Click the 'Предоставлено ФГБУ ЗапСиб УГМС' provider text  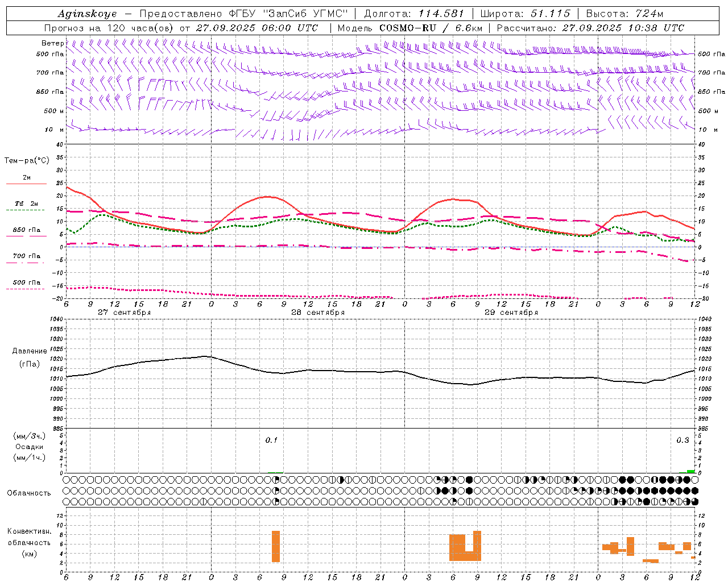[x=243, y=14]
